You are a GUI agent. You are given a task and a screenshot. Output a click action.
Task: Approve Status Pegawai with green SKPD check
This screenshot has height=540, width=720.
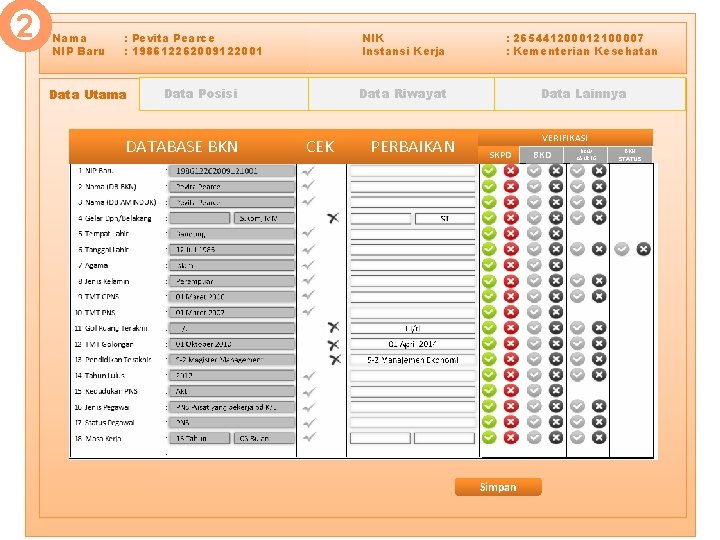point(489,422)
